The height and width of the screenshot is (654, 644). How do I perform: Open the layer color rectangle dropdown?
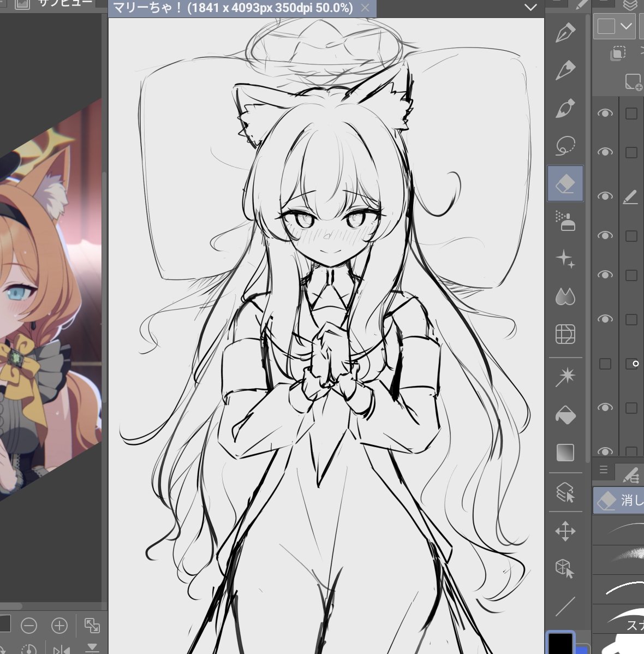click(615, 26)
